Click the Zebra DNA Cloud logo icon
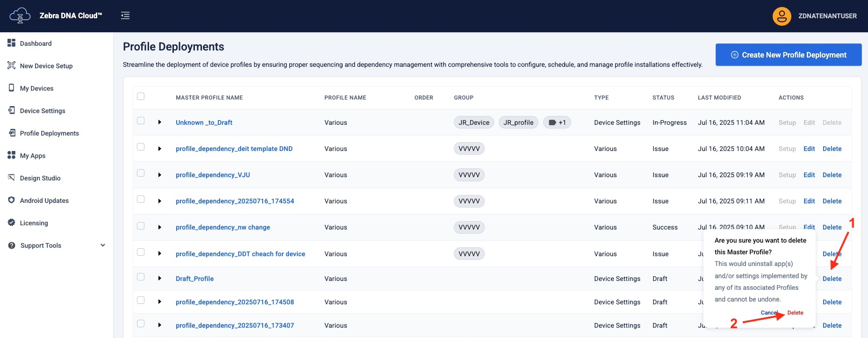Viewport: 868px width, 338px height. click(x=20, y=15)
